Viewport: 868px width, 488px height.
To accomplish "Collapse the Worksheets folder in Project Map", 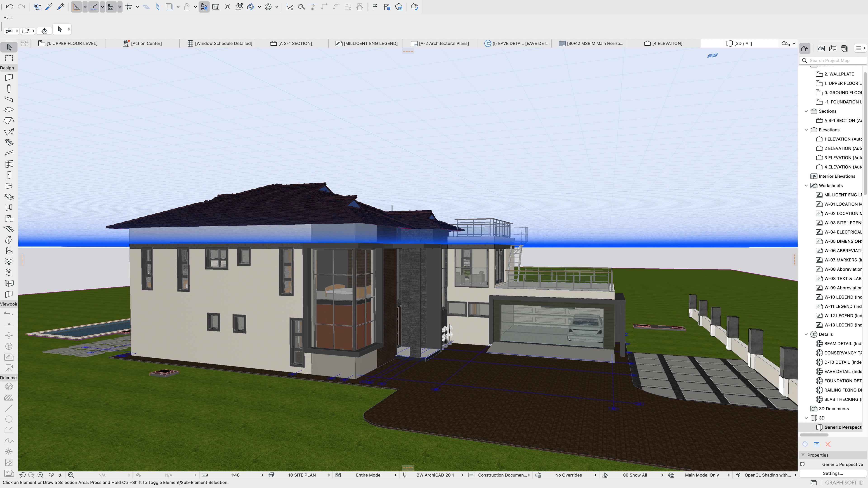I will [x=806, y=185].
